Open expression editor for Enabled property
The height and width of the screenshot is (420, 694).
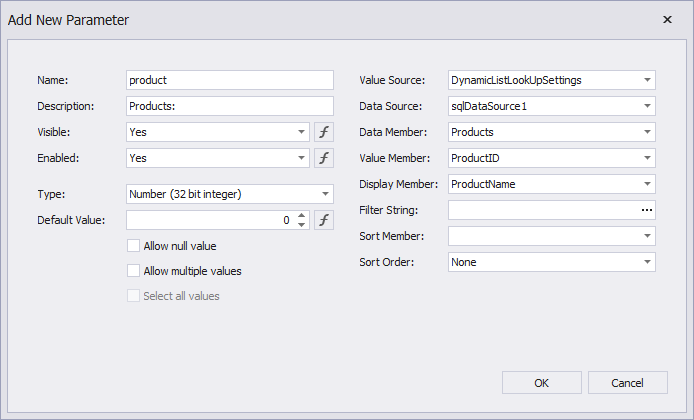point(324,158)
